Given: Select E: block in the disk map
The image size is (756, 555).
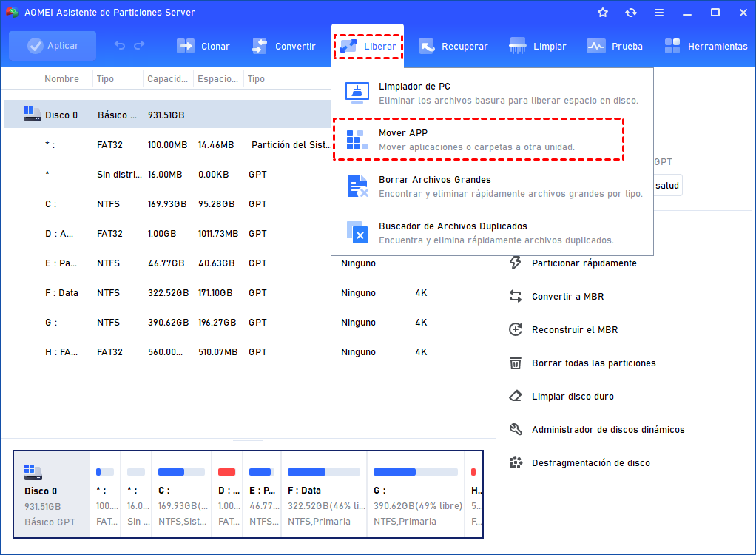Looking at the screenshot, I should [263, 494].
